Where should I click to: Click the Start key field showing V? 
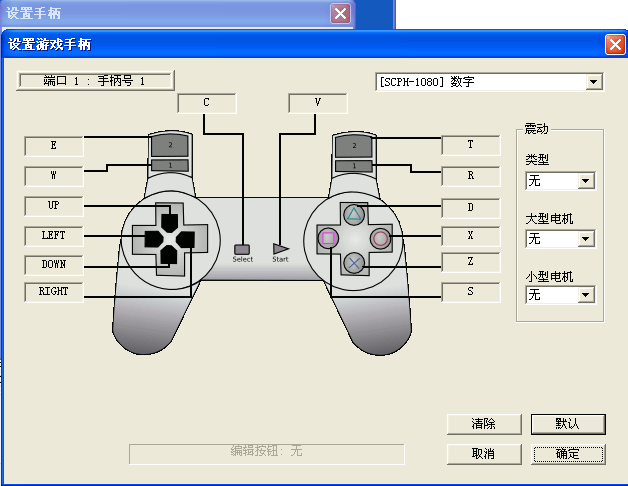tap(318, 103)
